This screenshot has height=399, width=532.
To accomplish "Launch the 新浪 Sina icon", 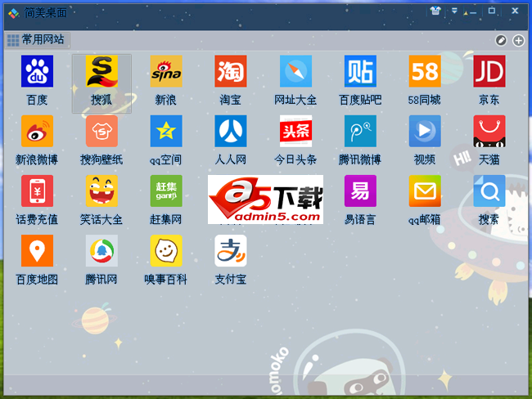I will coord(166,71).
